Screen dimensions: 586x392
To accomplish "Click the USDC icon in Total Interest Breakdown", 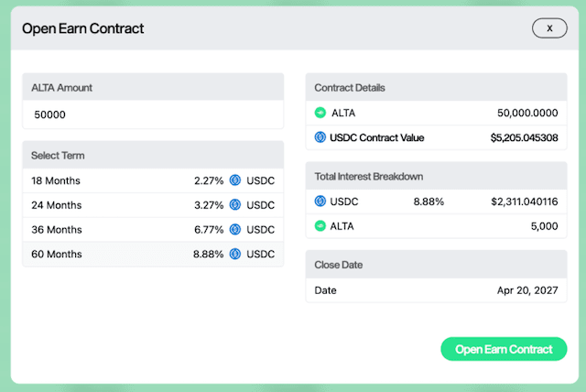I will (x=320, y=201).
